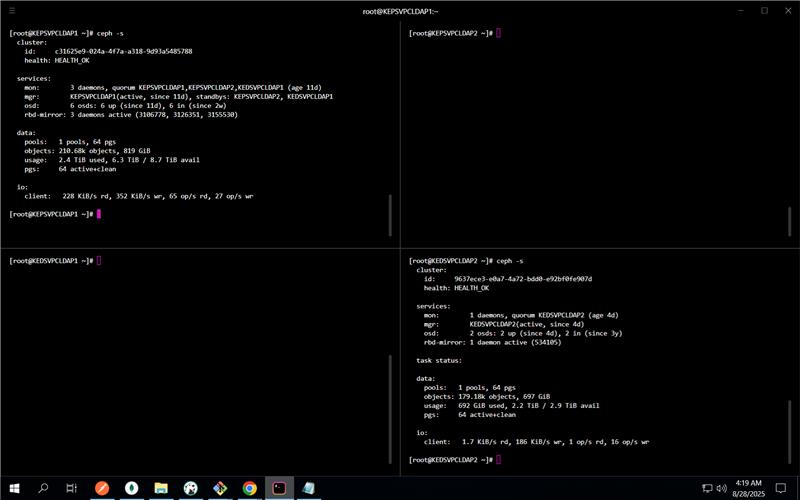Open the network status tray icon
800x500 pixels.
[x=707, y=488]
